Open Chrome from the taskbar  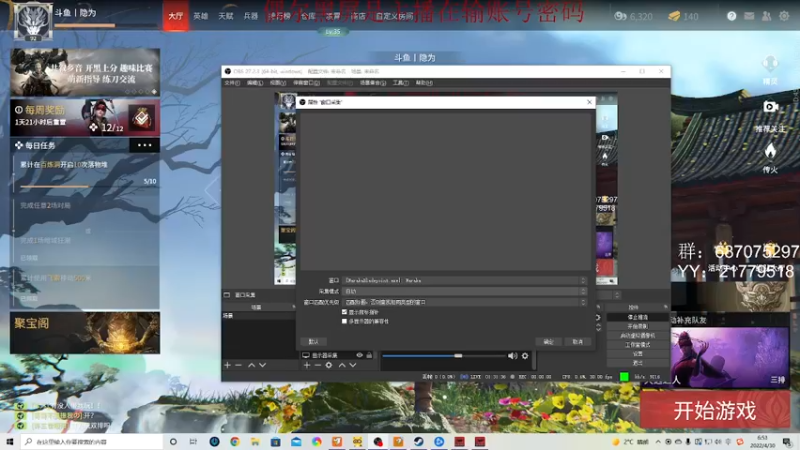[x=235, y=442]
